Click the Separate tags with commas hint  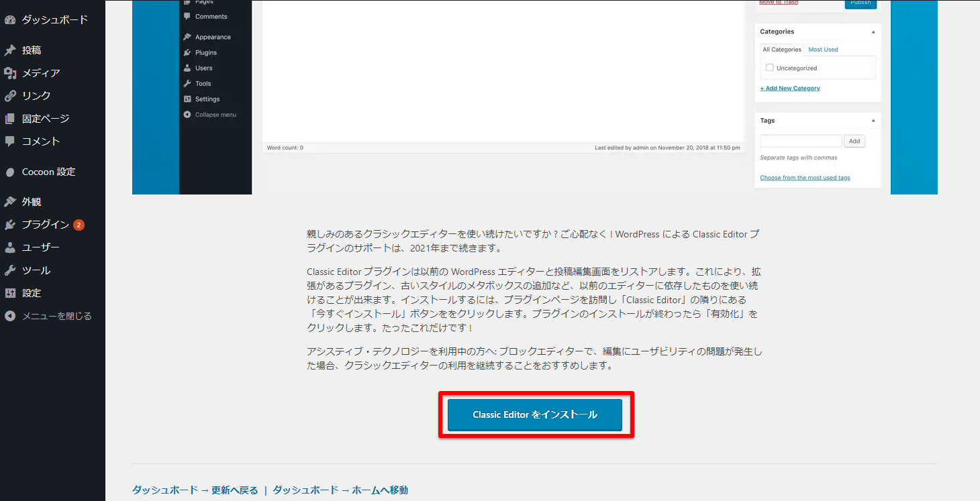pos(799,158)
